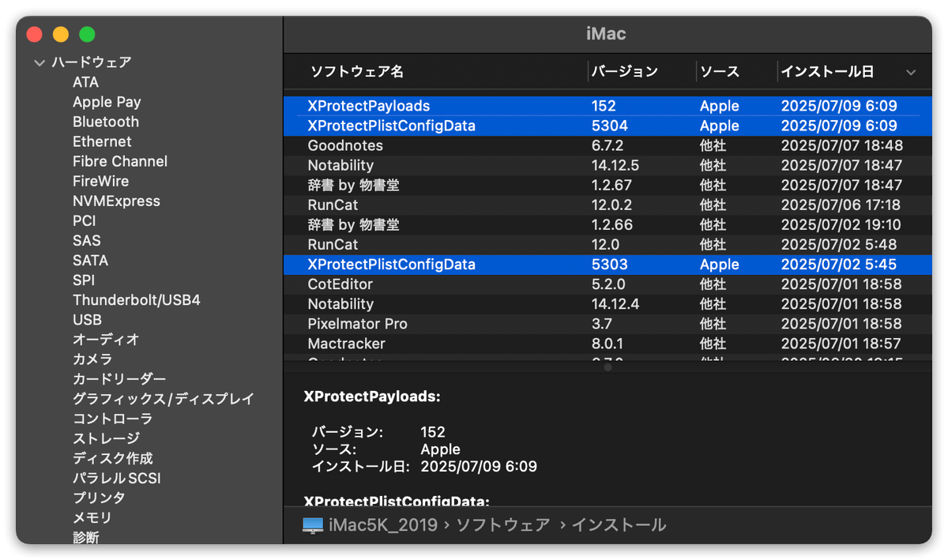Click the version 3.7 cell
Image resolution: width=948 pixels, height=560 pixels.
pos(602,324)
